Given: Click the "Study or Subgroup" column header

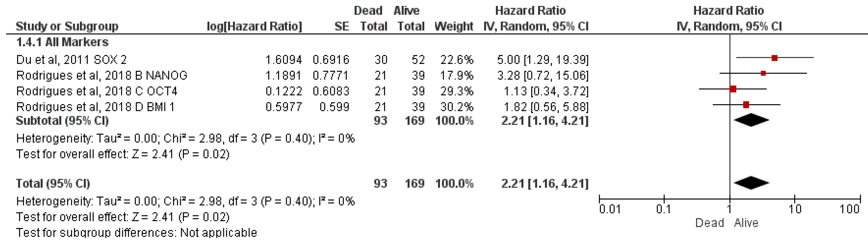Looking at the screenshot, I should (x=67, y=26).
